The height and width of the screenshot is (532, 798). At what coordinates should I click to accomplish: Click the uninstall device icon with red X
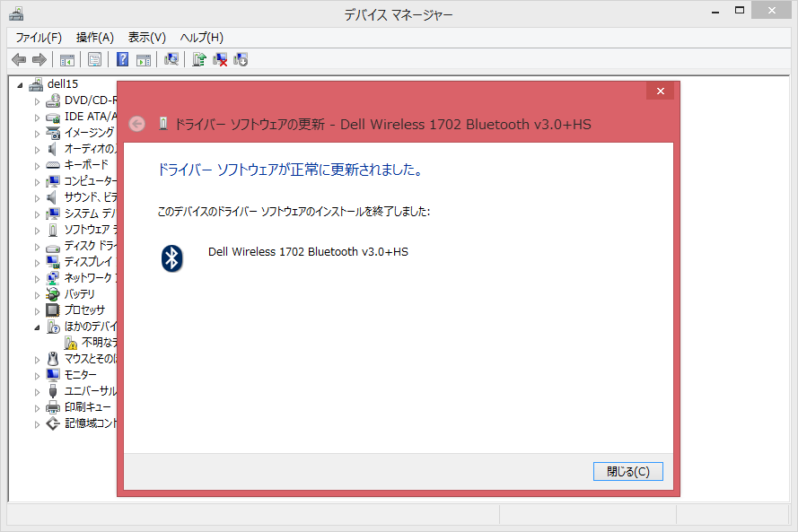220,60
